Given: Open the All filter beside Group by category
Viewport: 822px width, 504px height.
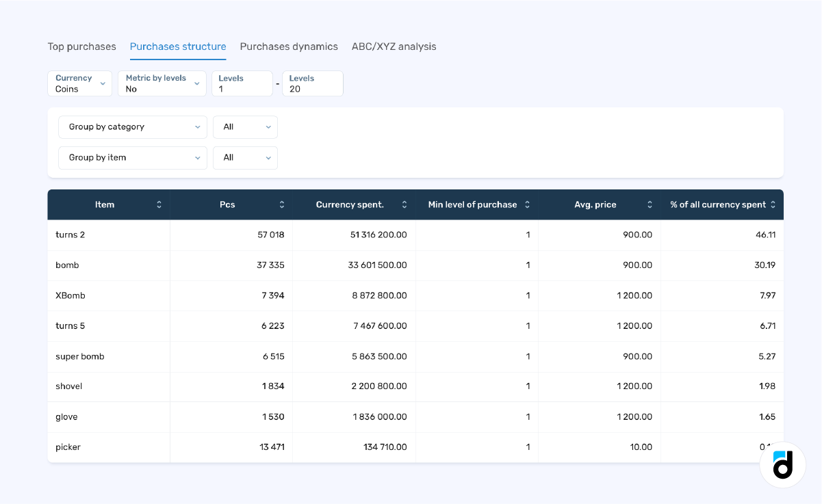Looking at the screenshot, I should 245,127.
